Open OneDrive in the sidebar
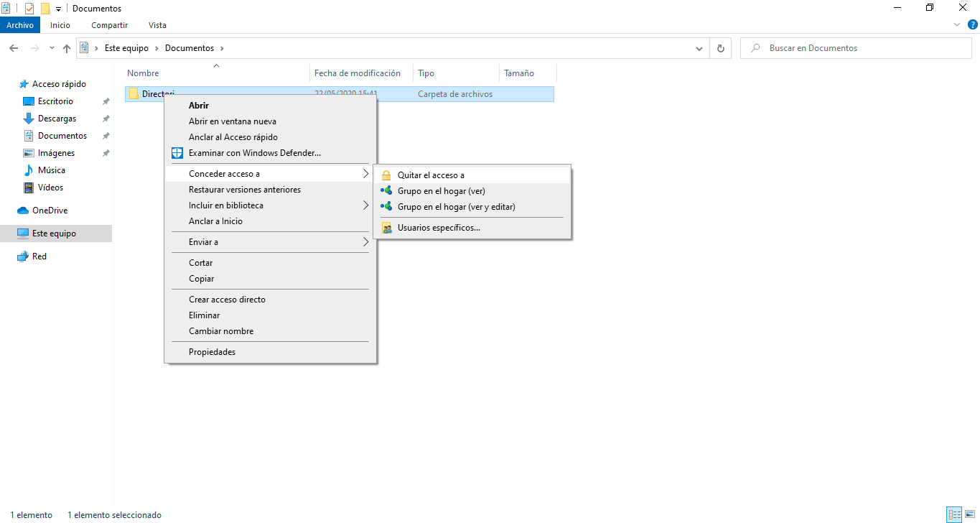Viewport: 980px width, 523px height. pyautogui.click(x=50, y=210)
